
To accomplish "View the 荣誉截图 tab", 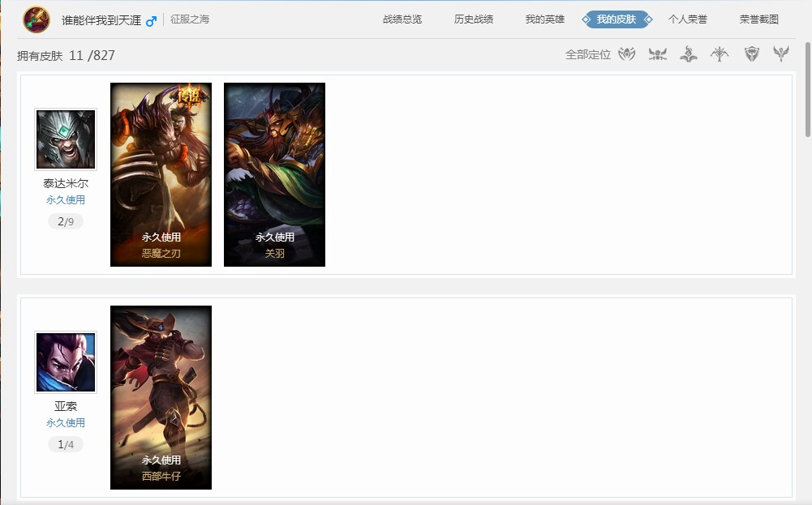I will 758,19.
